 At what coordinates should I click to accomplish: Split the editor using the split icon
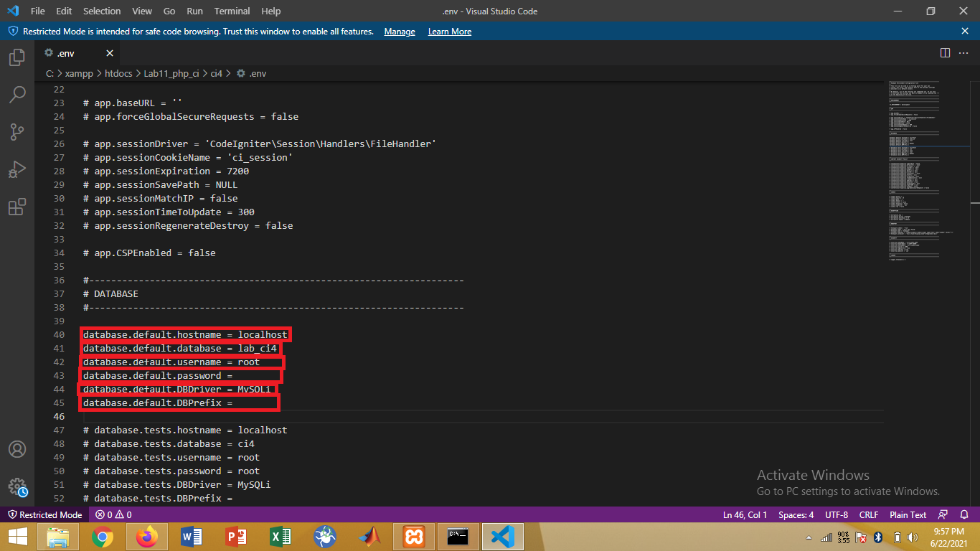click(945, 52)
